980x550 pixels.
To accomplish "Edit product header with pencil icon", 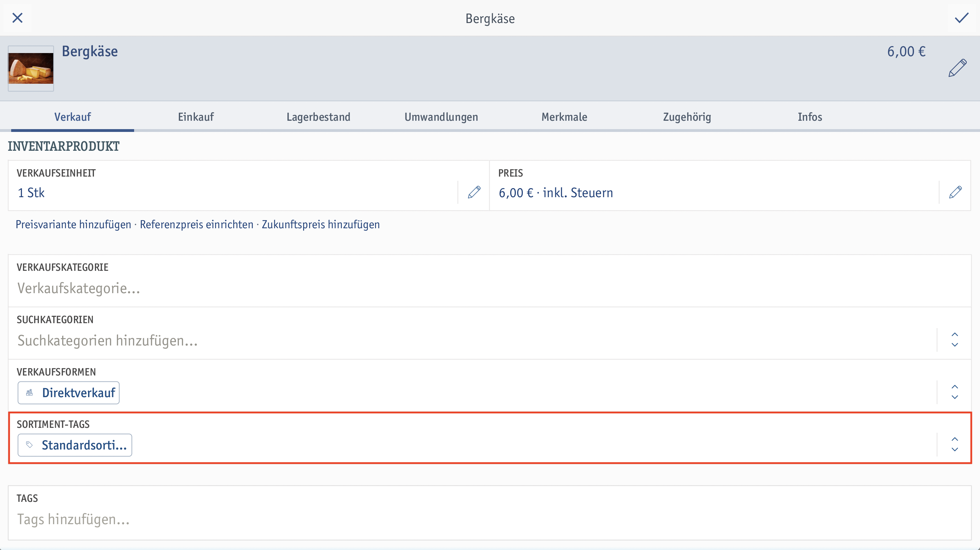I will point(957,68).
